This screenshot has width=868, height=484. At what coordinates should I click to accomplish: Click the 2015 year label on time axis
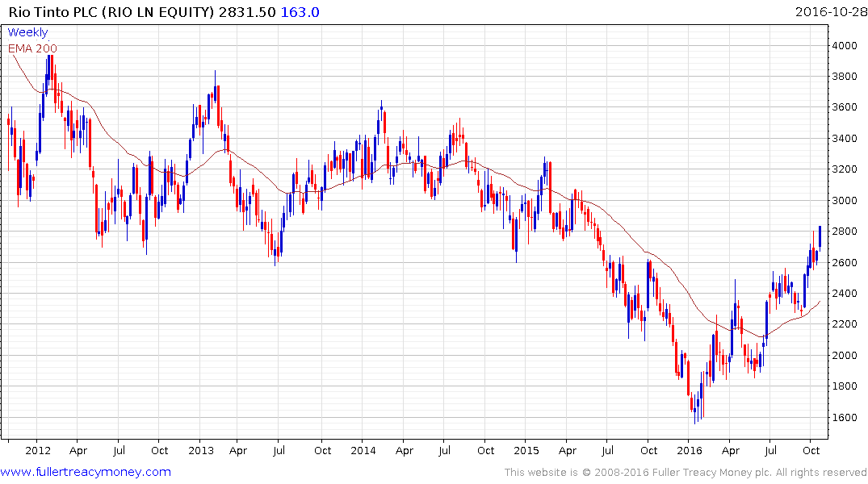[526, 450]
